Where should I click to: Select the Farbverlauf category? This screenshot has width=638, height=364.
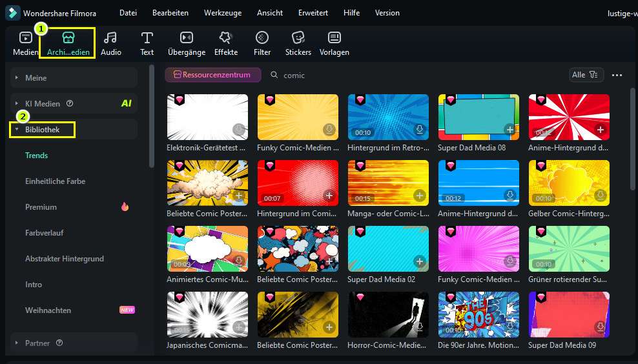45,232
